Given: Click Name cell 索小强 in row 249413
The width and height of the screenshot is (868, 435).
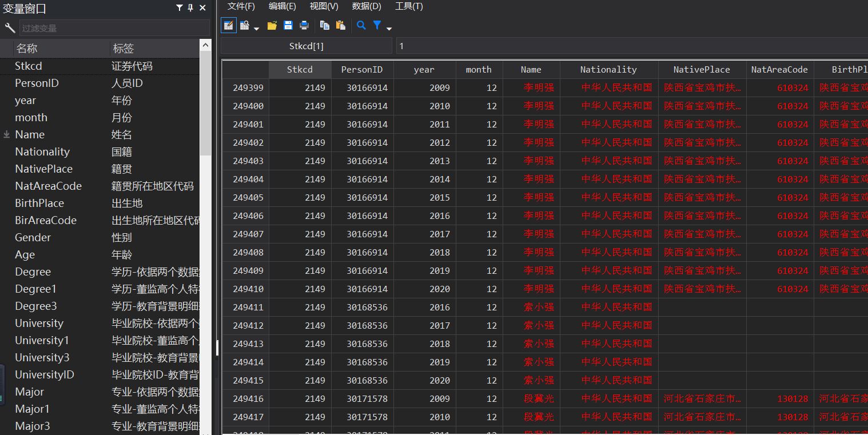Looking at the screenshot, I should [x=531, y=344].
